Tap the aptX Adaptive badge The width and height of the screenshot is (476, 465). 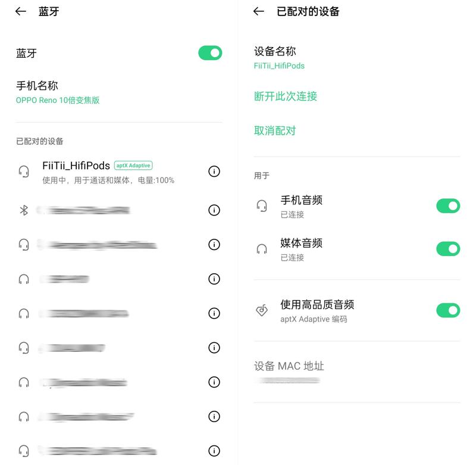pos(133,166)
